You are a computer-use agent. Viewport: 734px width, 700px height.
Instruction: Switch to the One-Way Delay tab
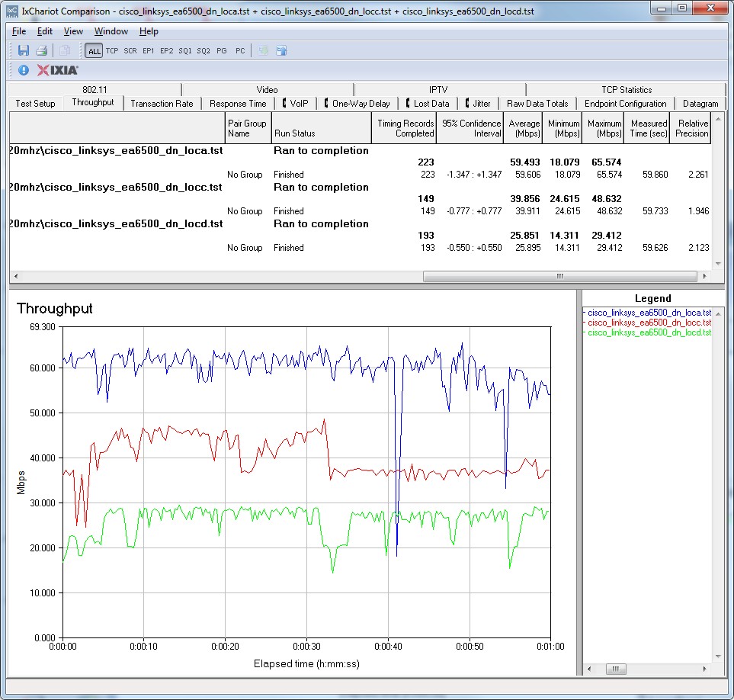(x=357, y=104)
